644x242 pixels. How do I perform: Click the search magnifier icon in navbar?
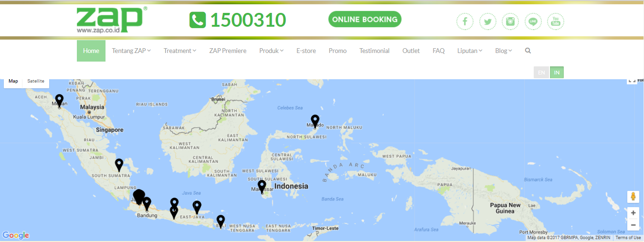pos(528,51)
